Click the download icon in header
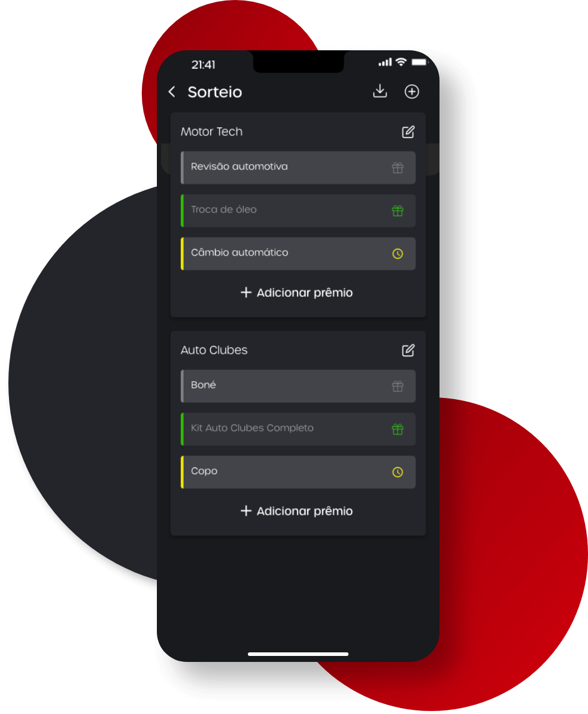Screen dimensions: 588x714 click(x=380, y=92)
